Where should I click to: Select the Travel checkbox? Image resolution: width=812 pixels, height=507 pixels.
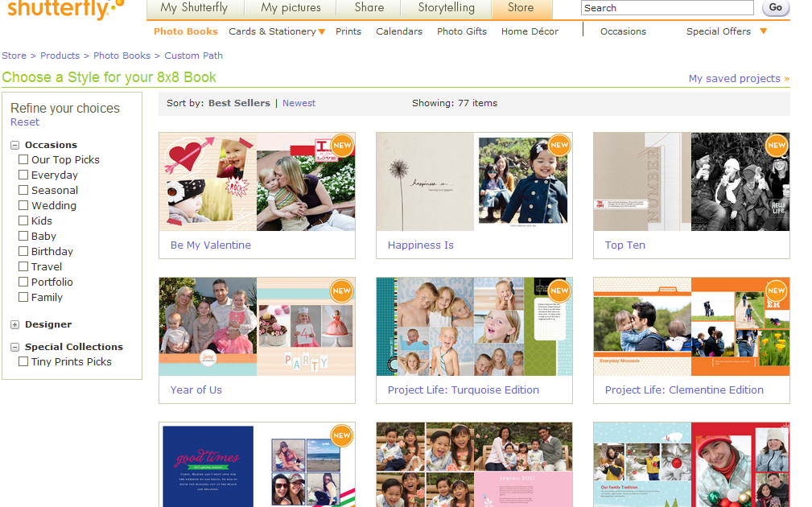(x=23, y=266)
